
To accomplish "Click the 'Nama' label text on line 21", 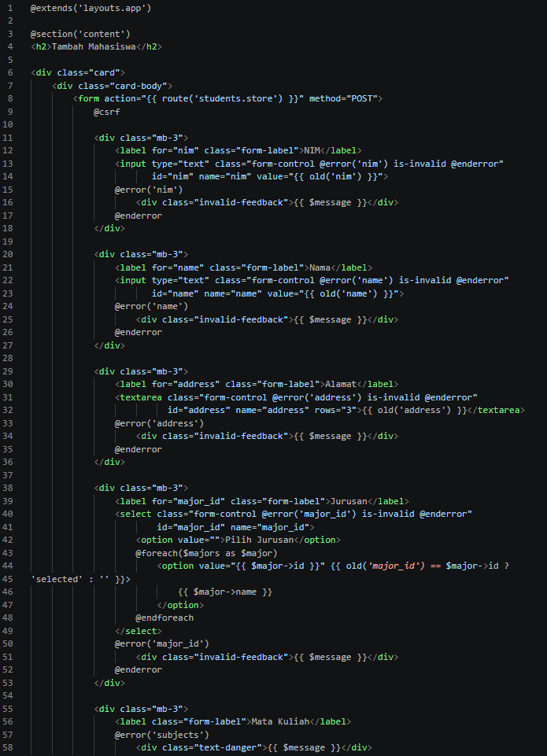I will [320, 267].
